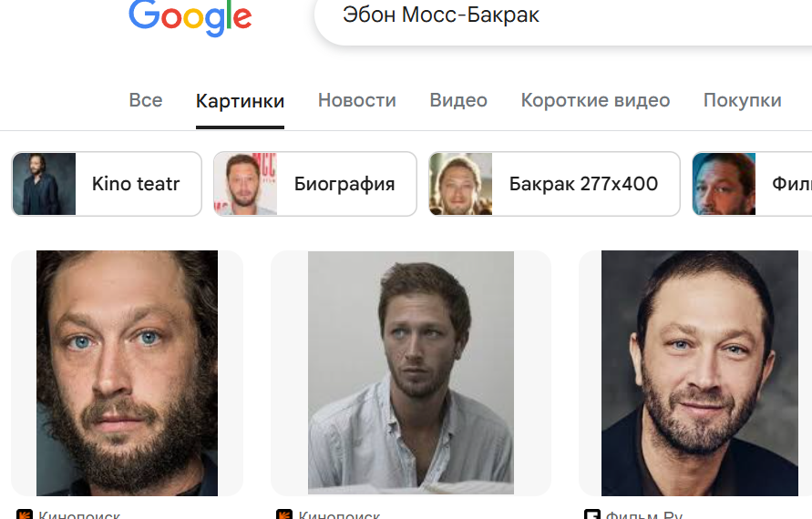The width and height of the screenshot is (812, 519).
Task: Open Кинопоиск source link under gray-shirt photo
Action: click(x=339, y=514)
